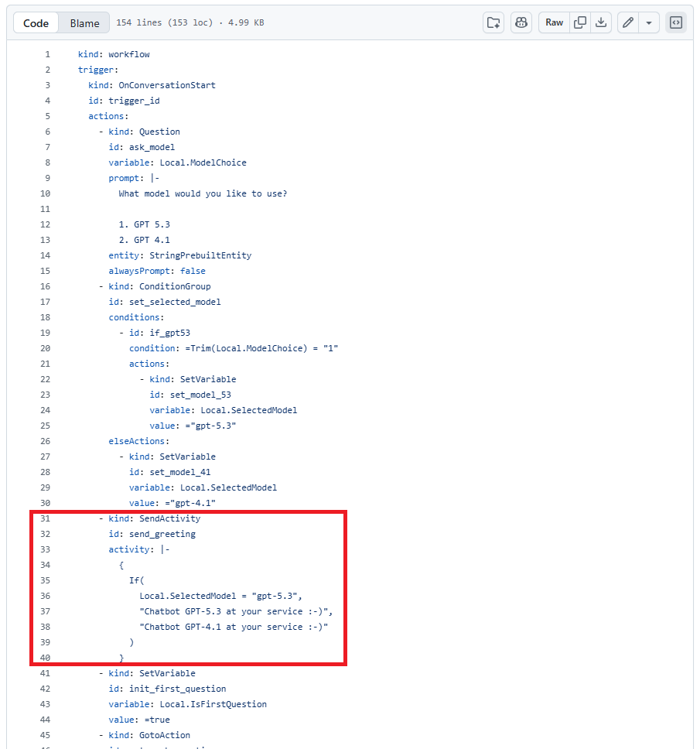
Task: Open the Copilot chat icon
Action: point(521,22)
